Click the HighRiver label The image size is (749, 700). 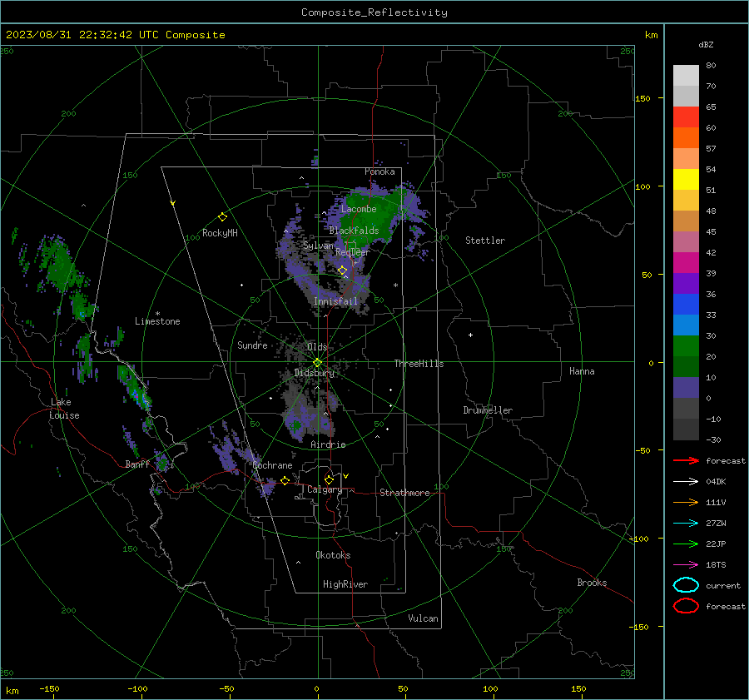[x=345, y=584]
